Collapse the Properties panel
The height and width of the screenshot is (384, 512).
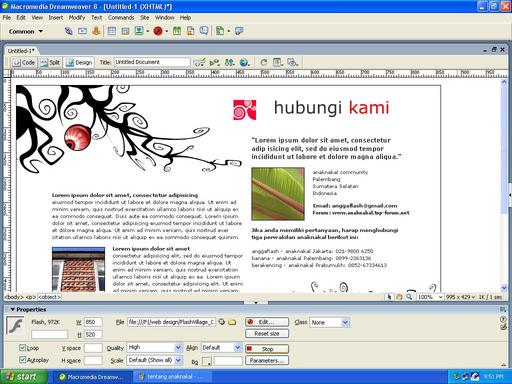click(x=13, y=309)
